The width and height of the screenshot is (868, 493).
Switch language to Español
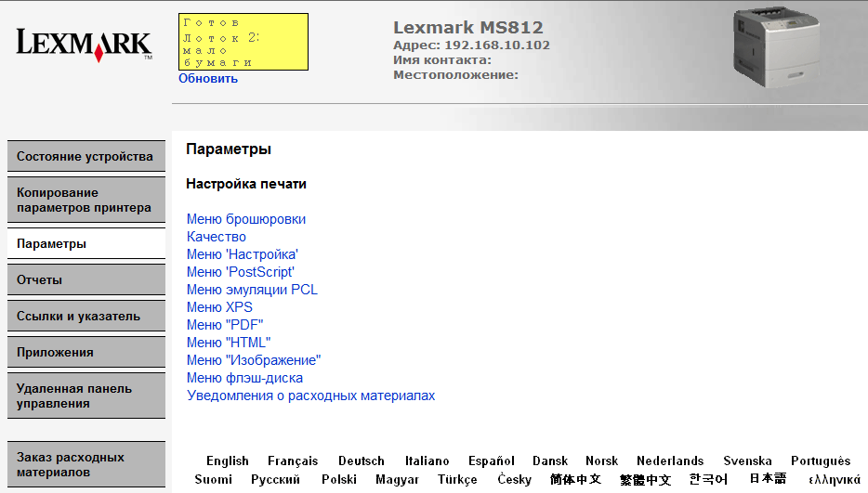click(x=491, y=461)
